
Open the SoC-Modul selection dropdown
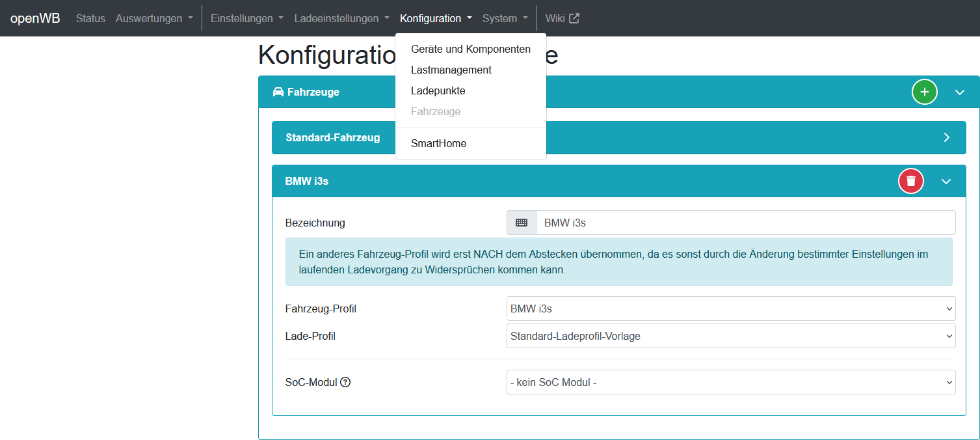pyautogui.click(x=730, y=382)
